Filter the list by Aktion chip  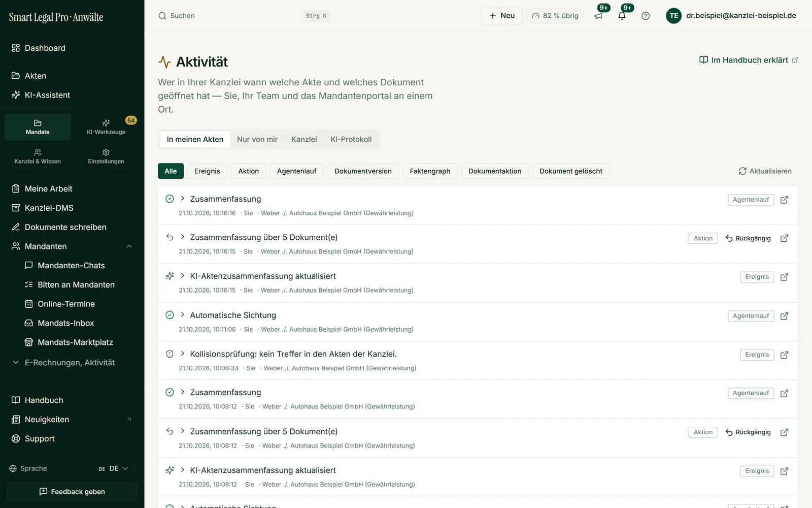click(x=249, y=171)
